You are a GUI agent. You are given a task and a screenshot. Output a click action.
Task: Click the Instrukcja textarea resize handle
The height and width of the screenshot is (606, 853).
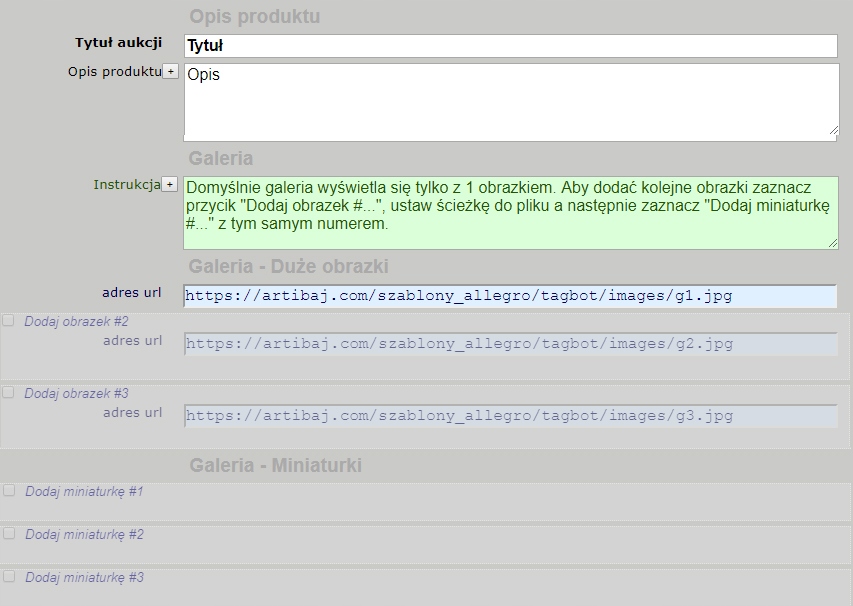833,243
